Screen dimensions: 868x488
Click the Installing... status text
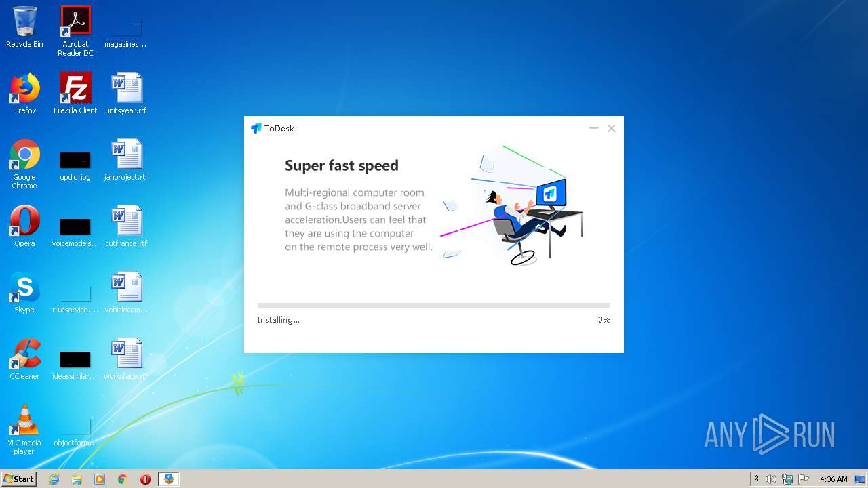coord(278,320)
